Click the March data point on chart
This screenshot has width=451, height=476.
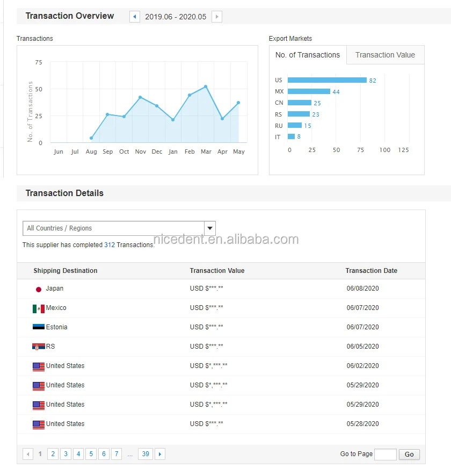point(206,86)
